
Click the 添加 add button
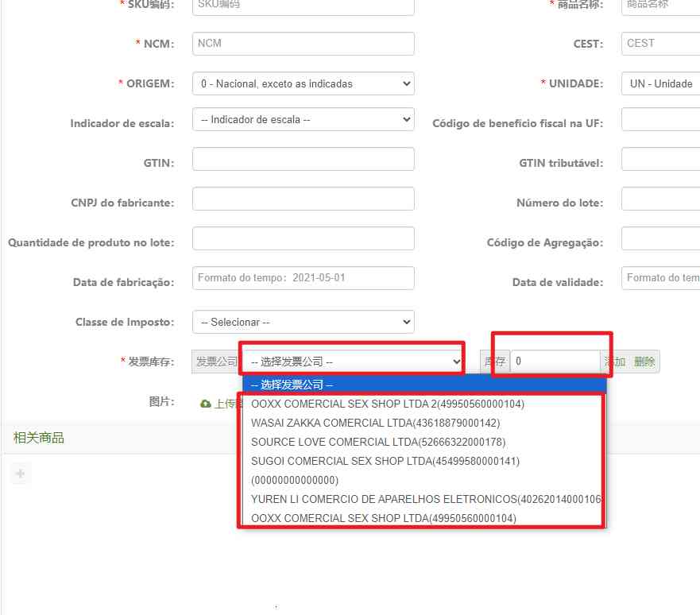[x=615, y=362]
